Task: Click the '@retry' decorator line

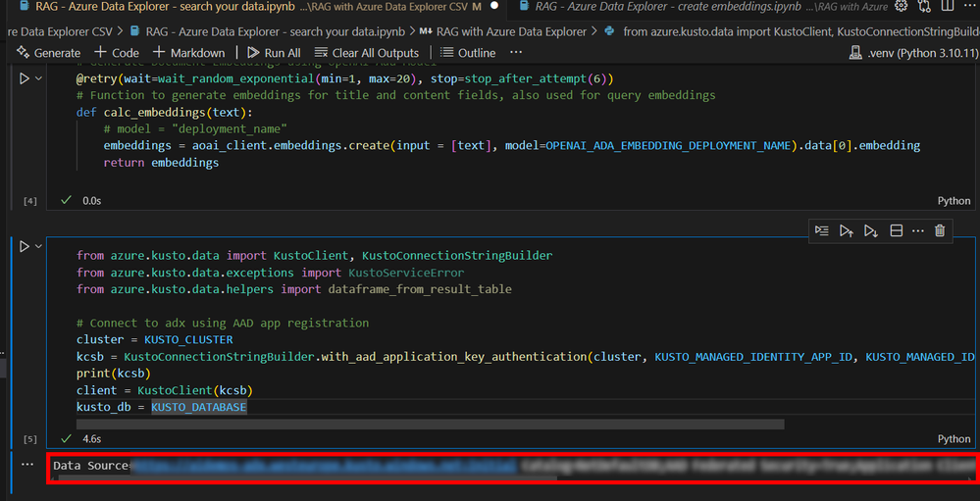Action: 345,79
